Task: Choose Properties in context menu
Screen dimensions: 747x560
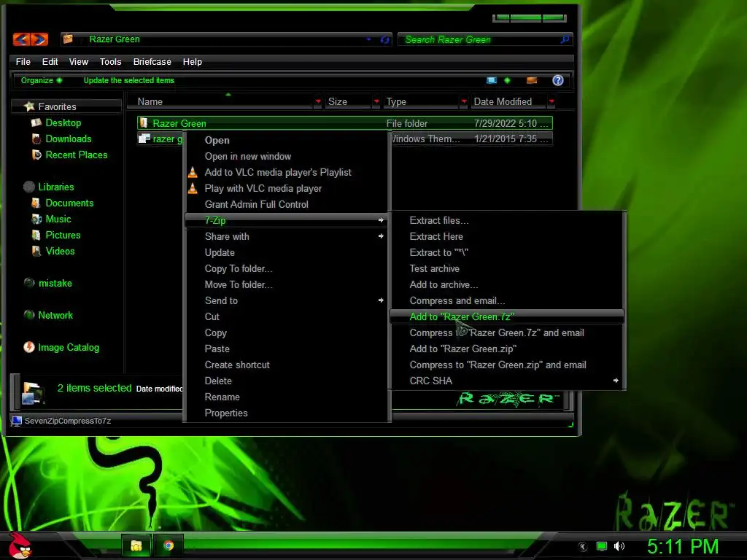Action: [x=286, y=413]
